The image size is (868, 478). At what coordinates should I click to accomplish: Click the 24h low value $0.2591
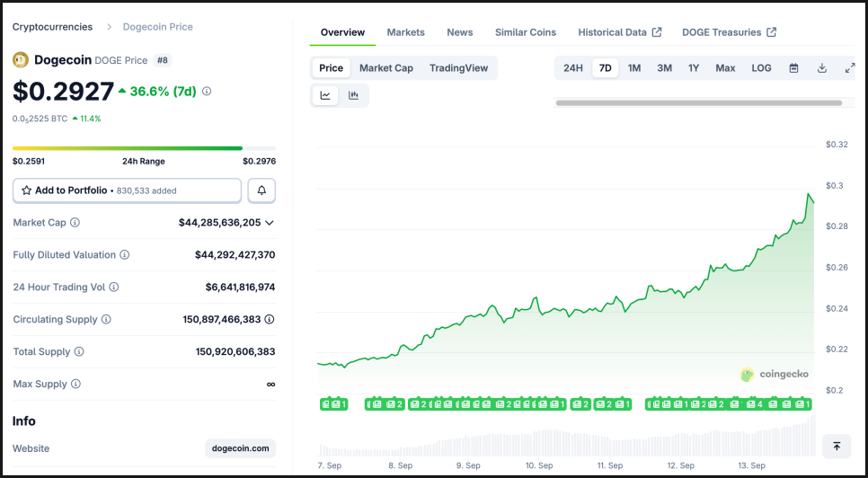click(x=29, y=162)
